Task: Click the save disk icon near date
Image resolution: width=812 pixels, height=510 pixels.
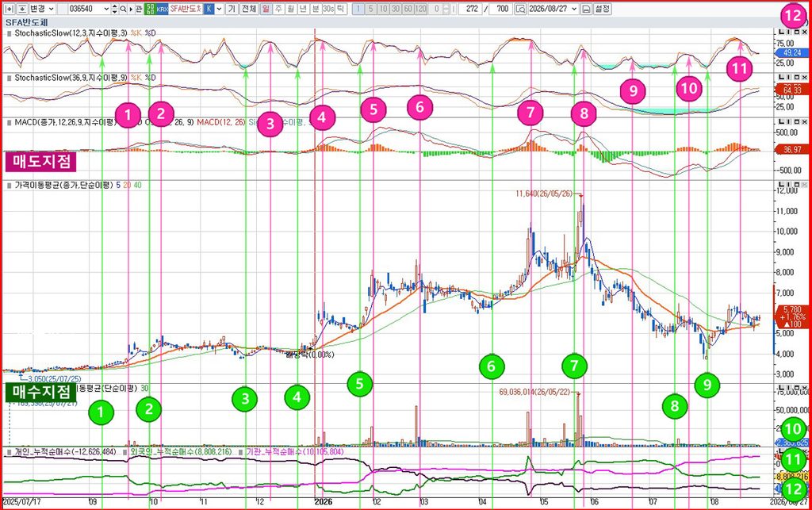Action: (586, 9)
